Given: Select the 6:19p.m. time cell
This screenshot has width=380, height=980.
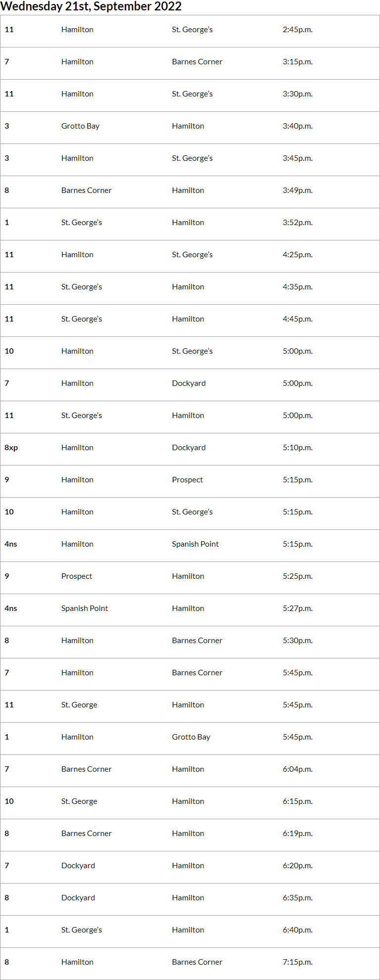Looking at the screenshot, I should pos(297,834).
